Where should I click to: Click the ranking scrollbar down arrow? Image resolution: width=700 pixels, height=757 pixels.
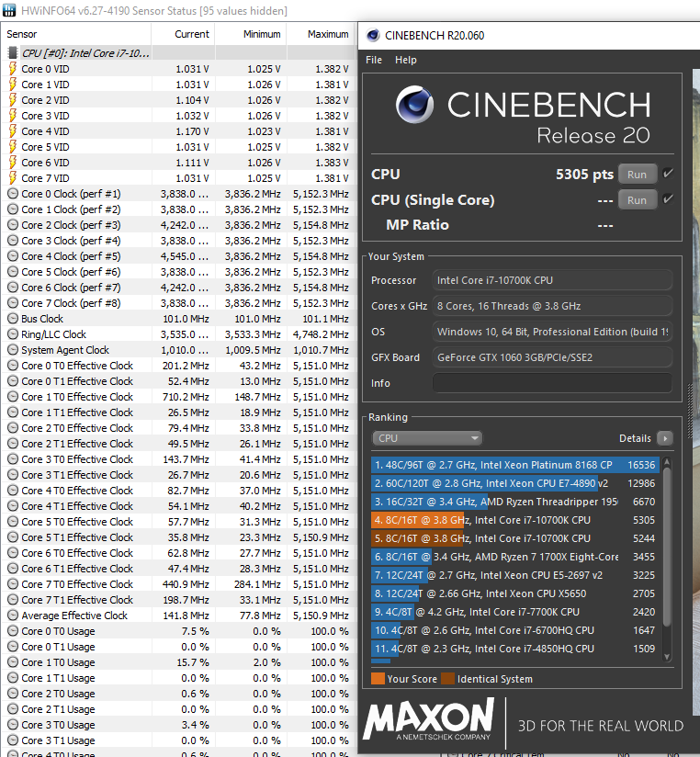667,657
